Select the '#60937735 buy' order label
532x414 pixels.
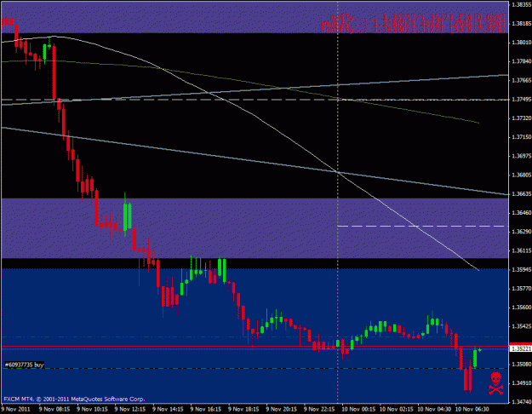click(x=24, y=365)
